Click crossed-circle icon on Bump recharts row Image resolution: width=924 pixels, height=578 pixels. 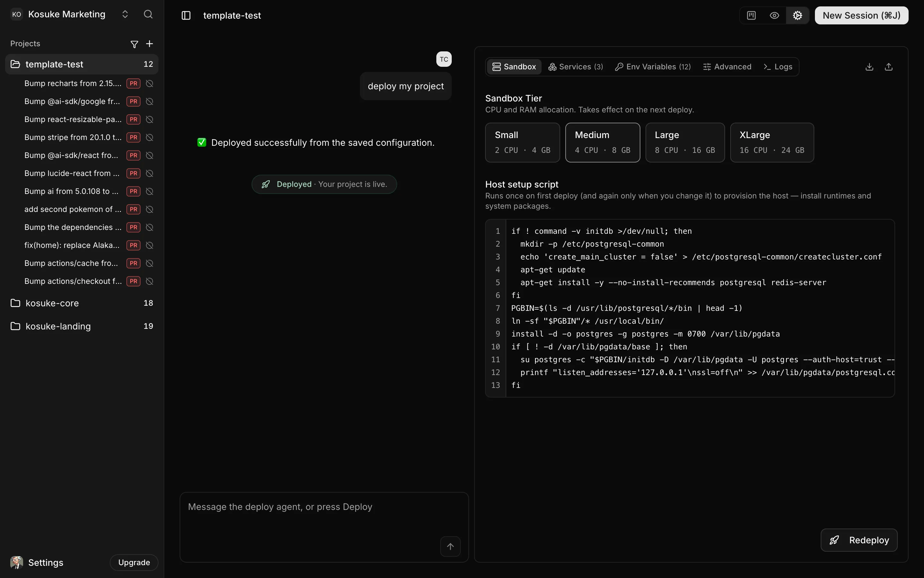click(150, 83)
